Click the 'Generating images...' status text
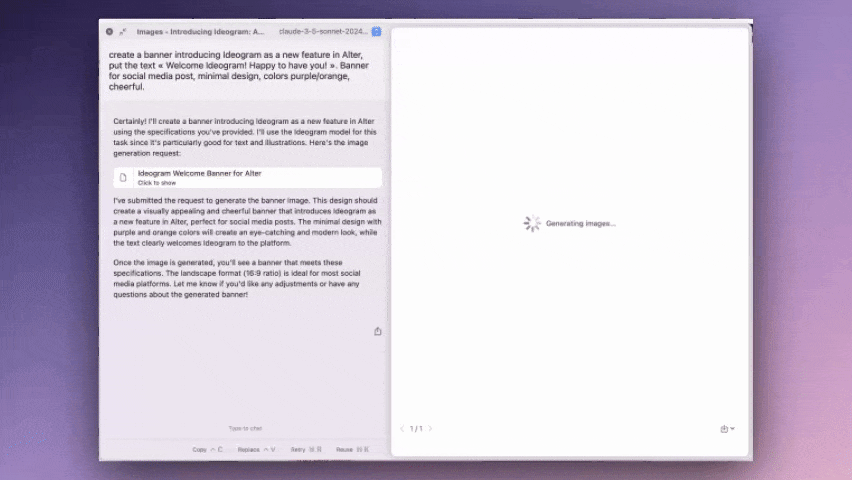852x480 pixels. (x=580, y=223)
